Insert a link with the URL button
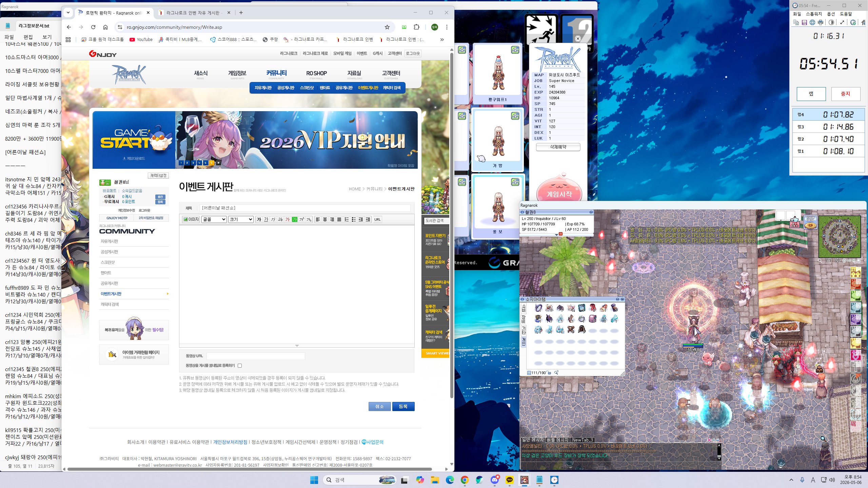 (x=377, y=219)
